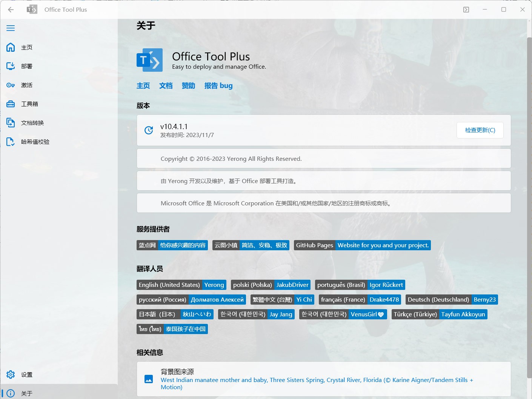Click Türkçe (Türkiye) Tayfun Akkoyun badge
Image resolution: width=532 pixels, height=399 pixels.
click(x=440, y=314)
